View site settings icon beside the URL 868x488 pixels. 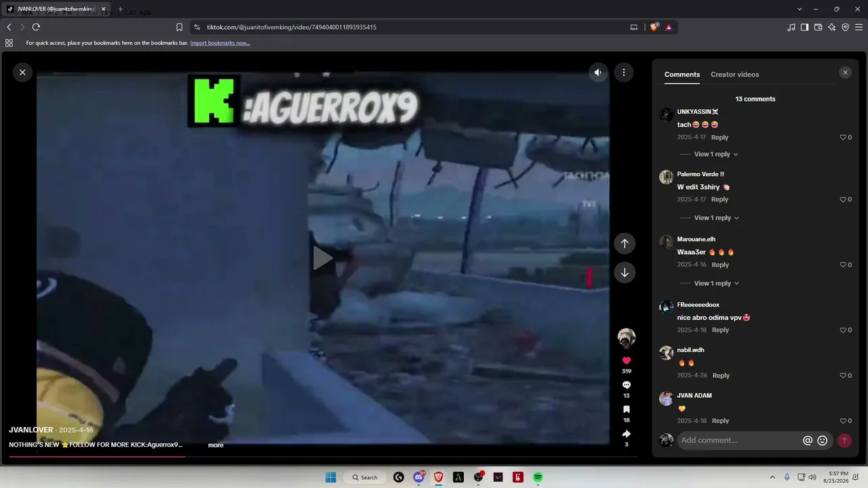click(197, 27)
